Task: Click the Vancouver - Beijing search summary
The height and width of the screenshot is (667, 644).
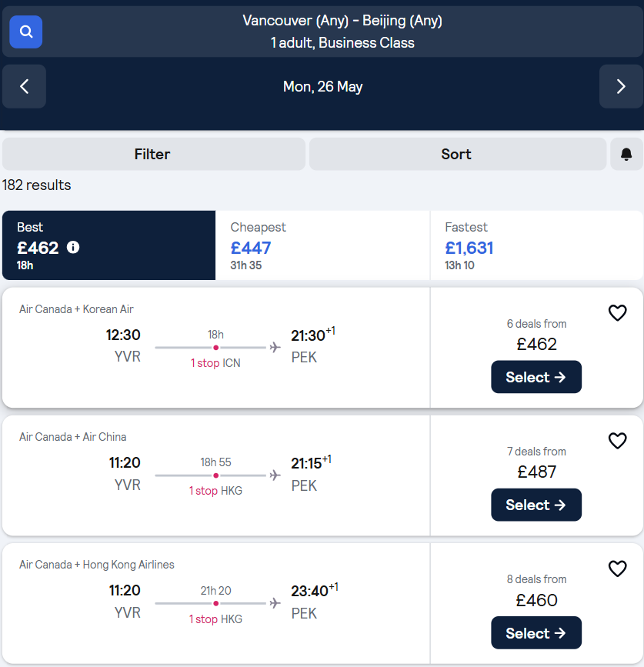Action: click(342, 32)
